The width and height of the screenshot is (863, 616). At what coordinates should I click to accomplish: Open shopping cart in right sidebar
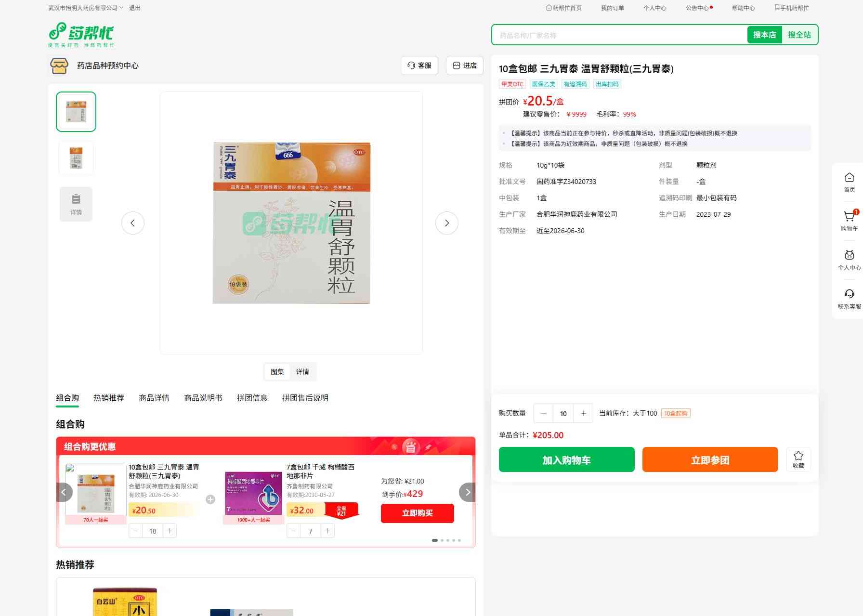tap(849, 221)
